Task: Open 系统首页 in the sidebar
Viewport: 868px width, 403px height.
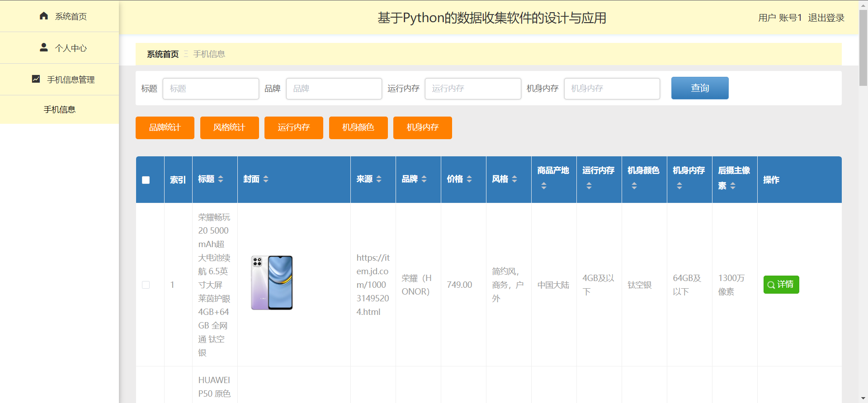Action: 59,16
